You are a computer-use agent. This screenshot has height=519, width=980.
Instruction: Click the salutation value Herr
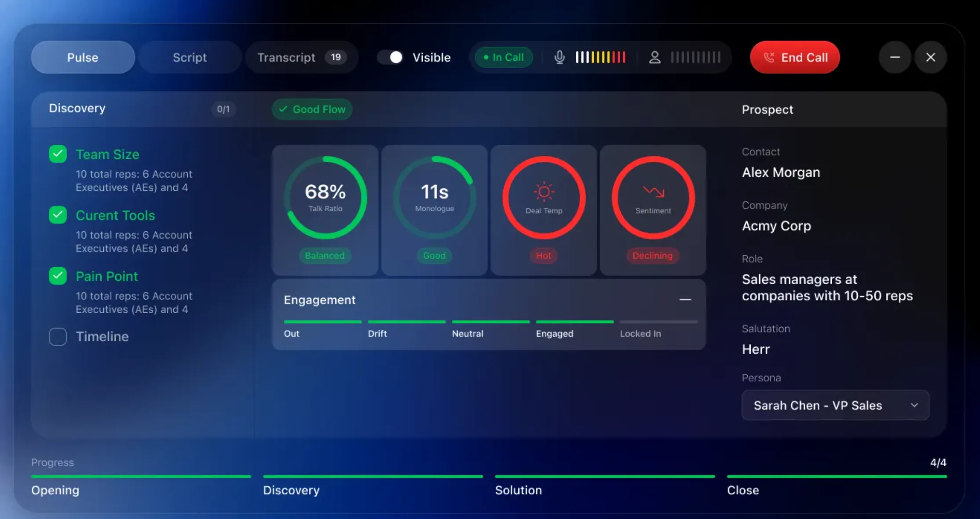(x=756, y=349)
